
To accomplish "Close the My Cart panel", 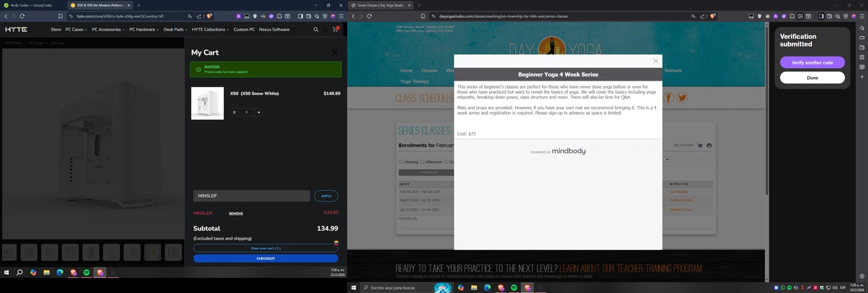I will click(334, 52).
